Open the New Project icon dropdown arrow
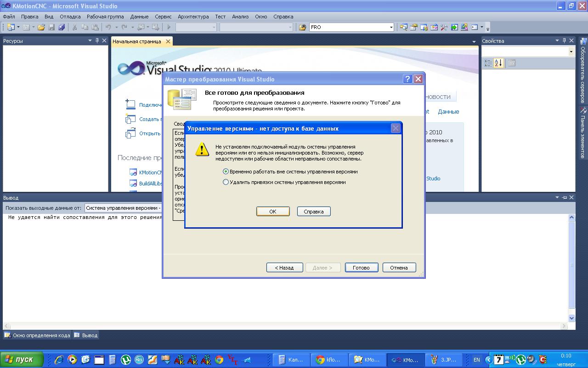 (x=18, y=27)
